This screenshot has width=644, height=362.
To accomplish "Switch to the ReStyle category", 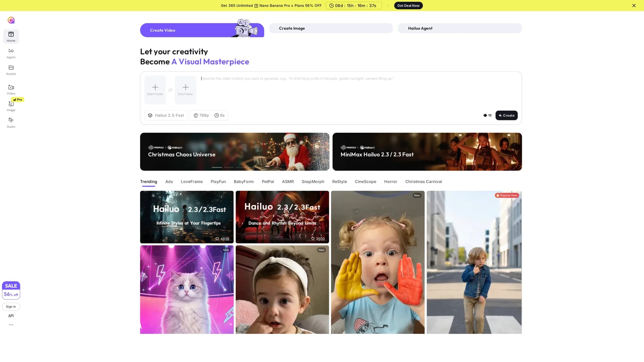I will 339,182.
